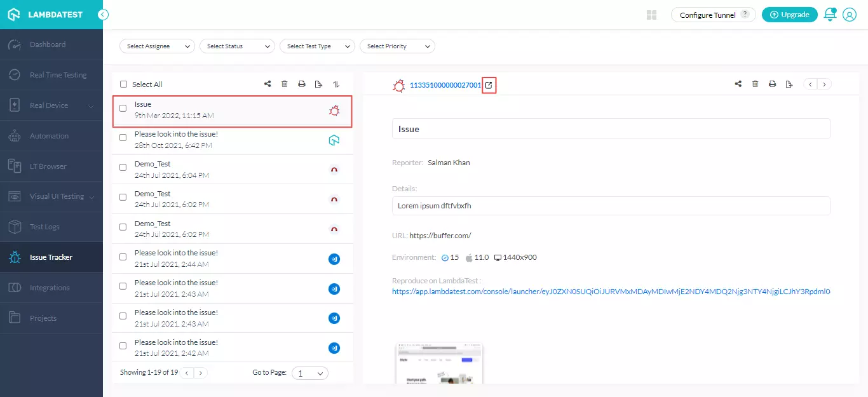Open Select Priority dropdown
Image resolution: width=868 pixels, height=397 pixels.
click(x=397, y=46)
